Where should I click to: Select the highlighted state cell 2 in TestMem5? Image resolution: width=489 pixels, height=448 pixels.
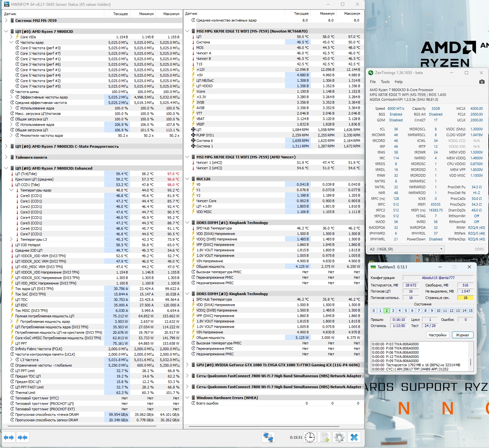[387, 311]
